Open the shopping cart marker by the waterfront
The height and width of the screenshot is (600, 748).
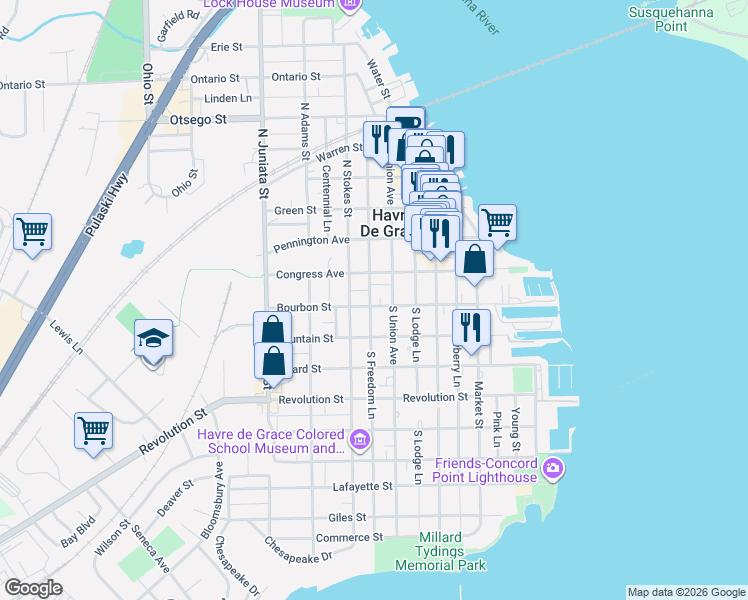click(498, 223)
